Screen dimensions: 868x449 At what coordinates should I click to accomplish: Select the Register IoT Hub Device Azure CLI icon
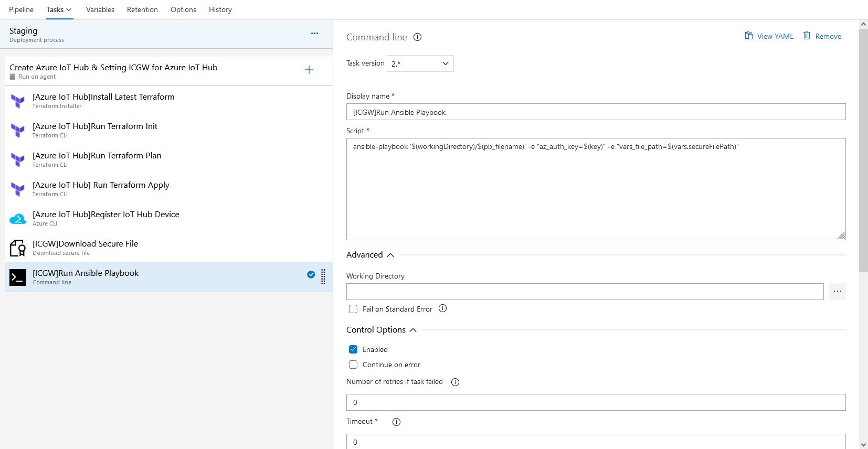tap(18, 219)
